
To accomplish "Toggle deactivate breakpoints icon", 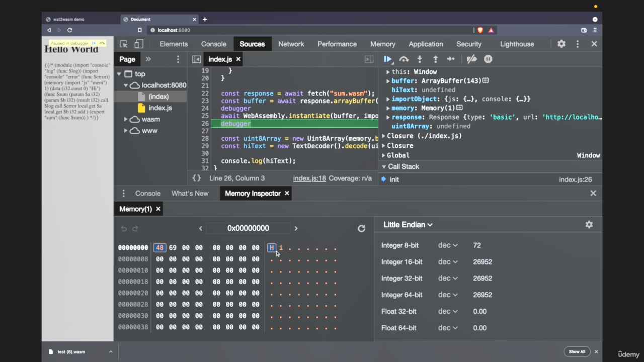I will pos(471,59).
